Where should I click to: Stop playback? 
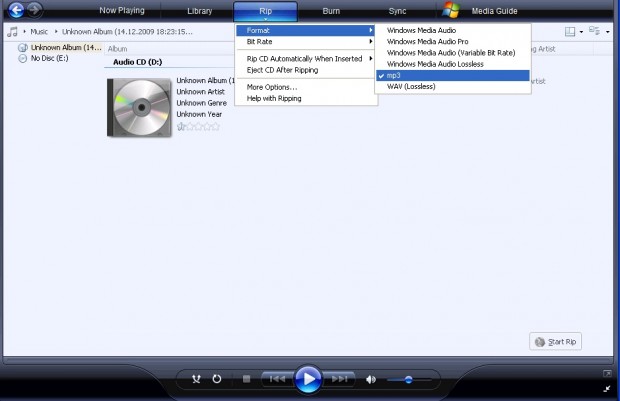coord(246,379)
